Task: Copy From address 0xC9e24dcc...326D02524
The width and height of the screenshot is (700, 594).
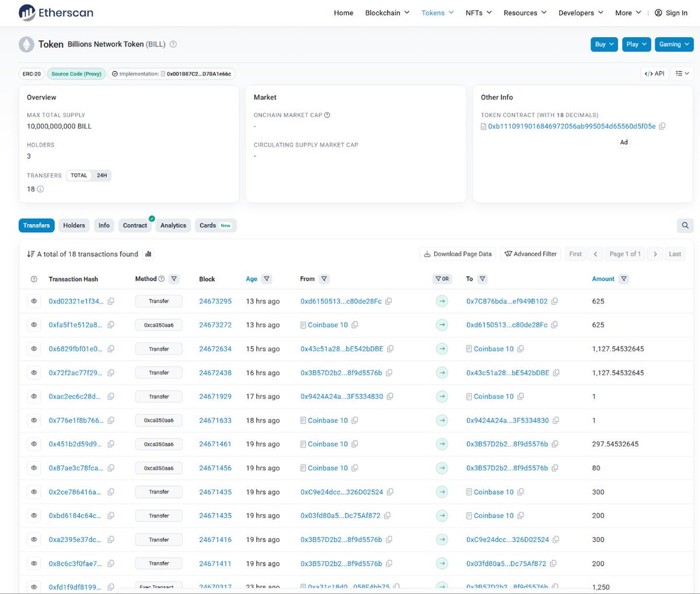Action: tap(390, 492)
